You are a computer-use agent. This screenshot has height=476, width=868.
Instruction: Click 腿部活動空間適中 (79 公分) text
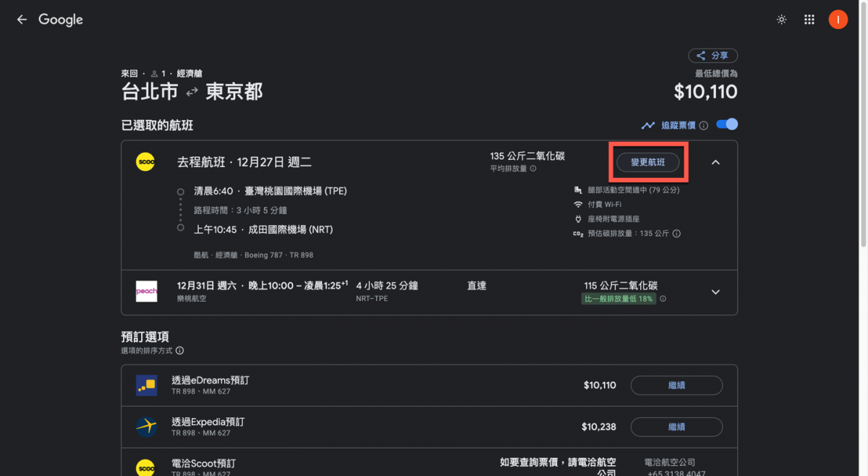(x=632, y=190)
